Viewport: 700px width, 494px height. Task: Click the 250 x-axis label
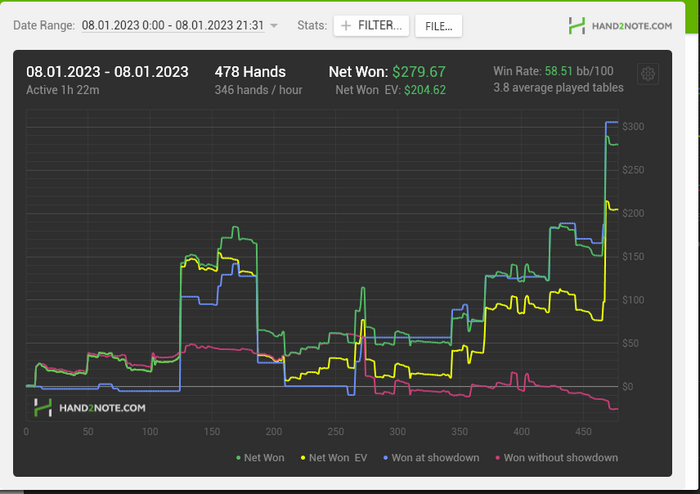pos(336,432)
